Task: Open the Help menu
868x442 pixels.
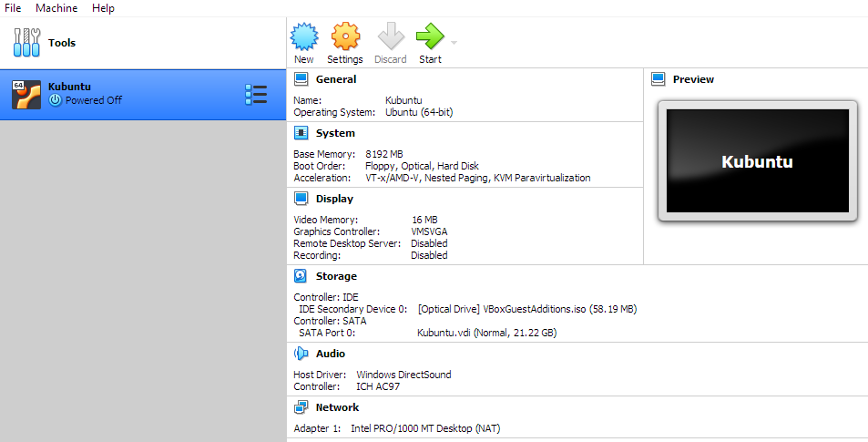Action: [x=103, y=8]
